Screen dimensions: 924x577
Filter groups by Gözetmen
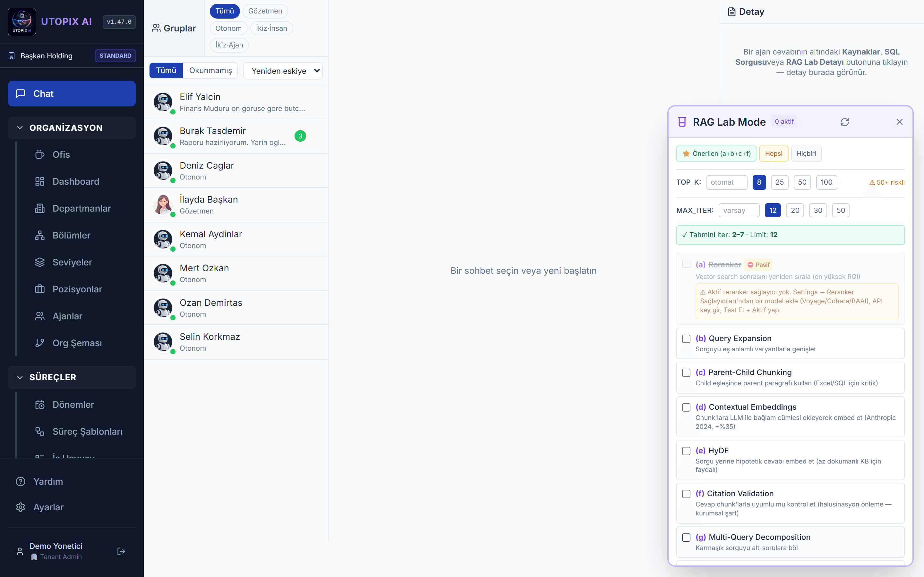[265, 11]
